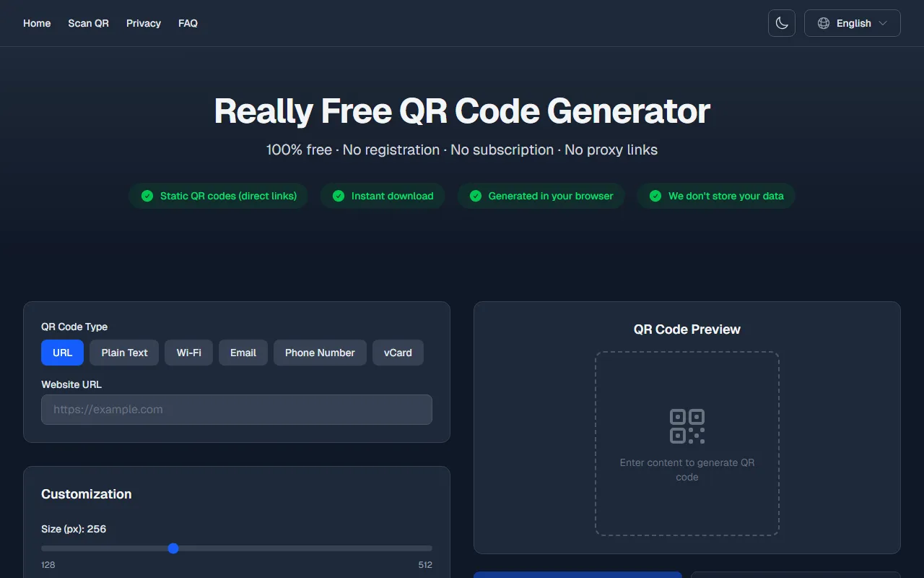The width and height of the screenshot is (924, 578).
Task: Select the vCard QR code option
Action: coord(398,353)
